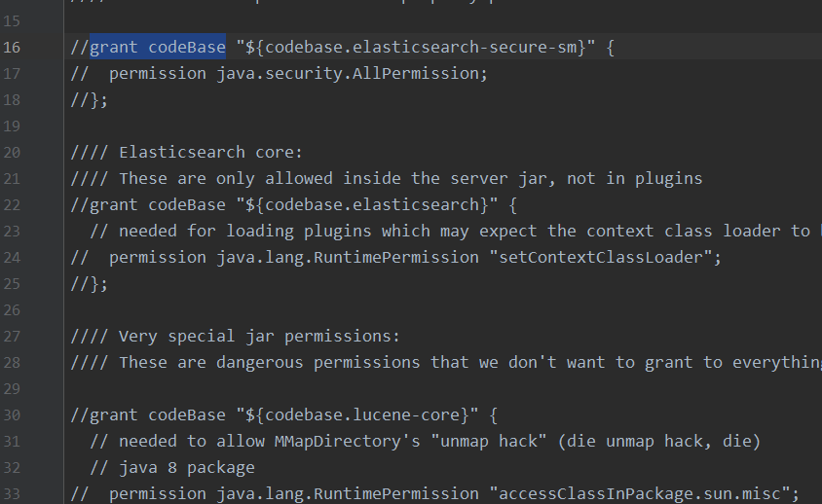Click "java.lang.RuntimePermission" on line 24
822x504 pixels.
[348, 257]
